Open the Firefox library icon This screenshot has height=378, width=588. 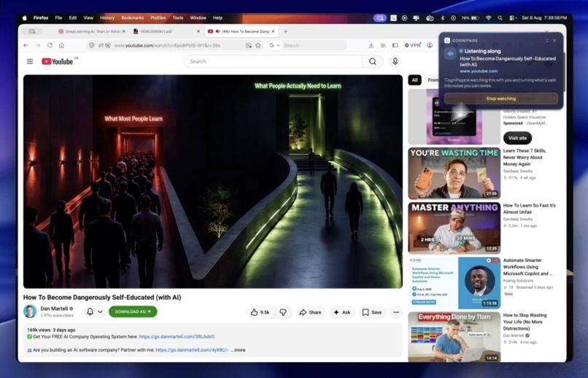point(383,45)
